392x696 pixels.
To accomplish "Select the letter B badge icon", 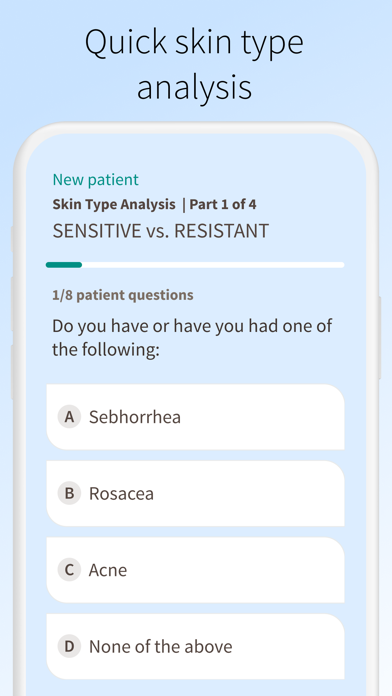I will click(69, 494).
